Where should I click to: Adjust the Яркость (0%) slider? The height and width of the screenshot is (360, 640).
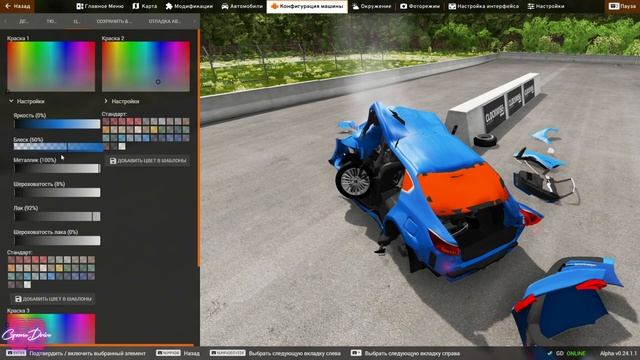tap(57, 124)
